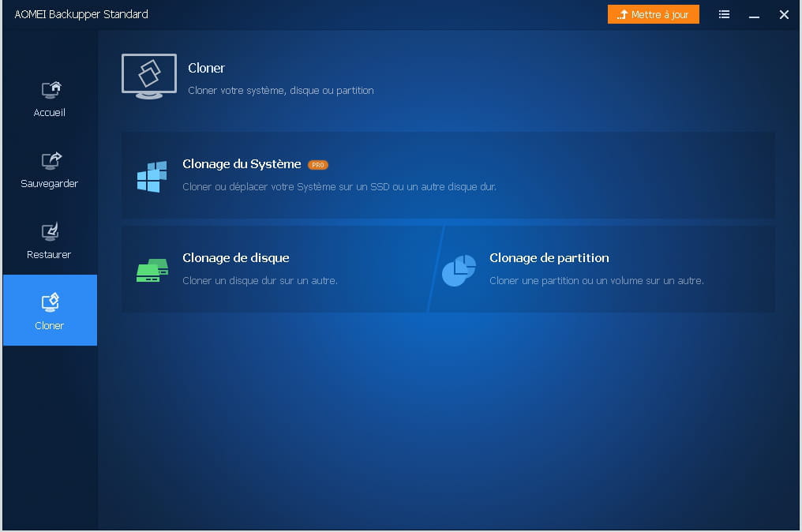Open the Restaurer restore icon

51,232
